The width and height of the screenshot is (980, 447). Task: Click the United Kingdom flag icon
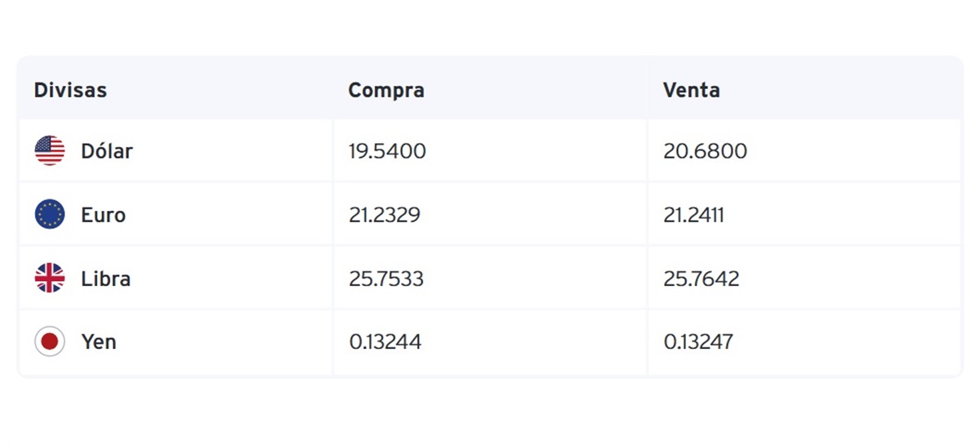(50, 279)
